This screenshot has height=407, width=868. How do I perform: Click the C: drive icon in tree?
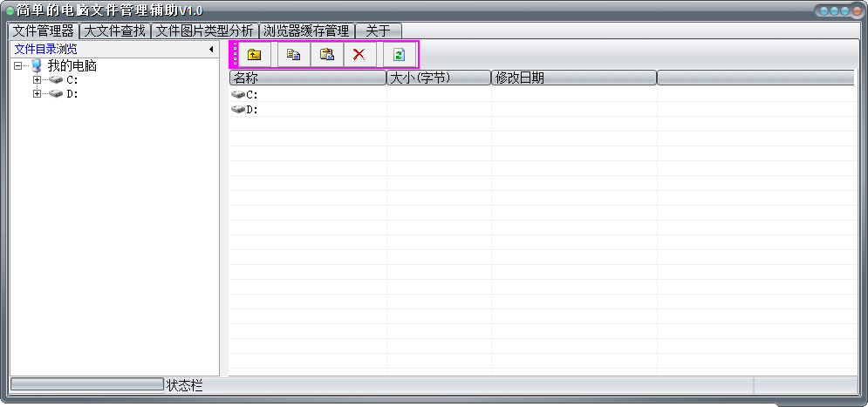click(x=56, y=80)
